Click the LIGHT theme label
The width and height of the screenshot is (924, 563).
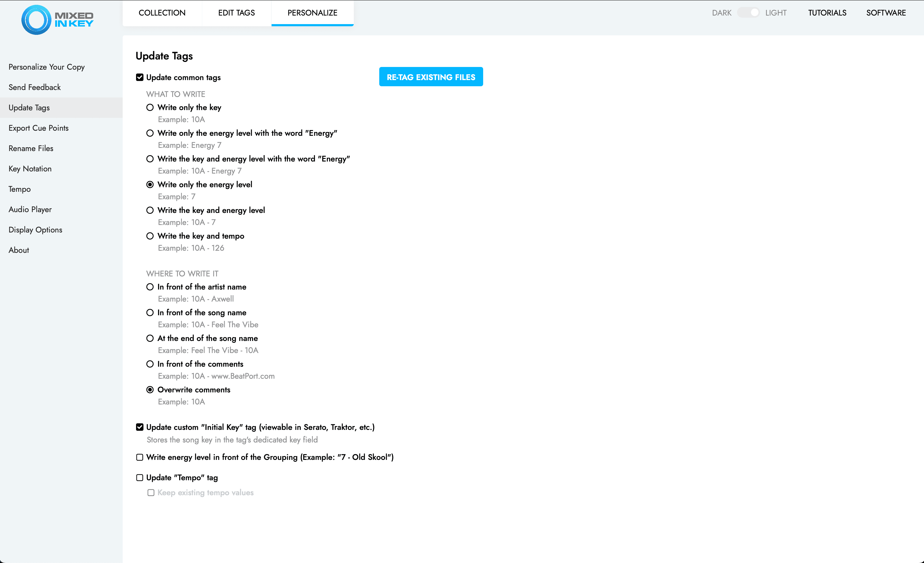776,13
